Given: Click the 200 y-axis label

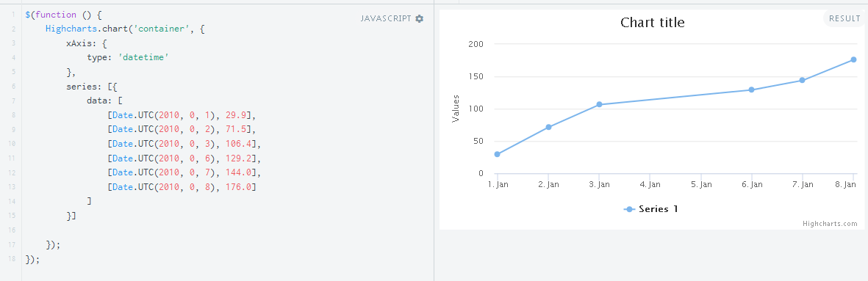Looking at the screenshot, I should (x=476, y=44).
